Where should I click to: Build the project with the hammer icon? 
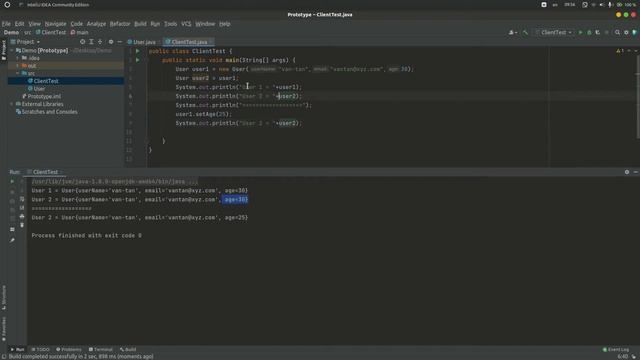(x=525, y=32)
